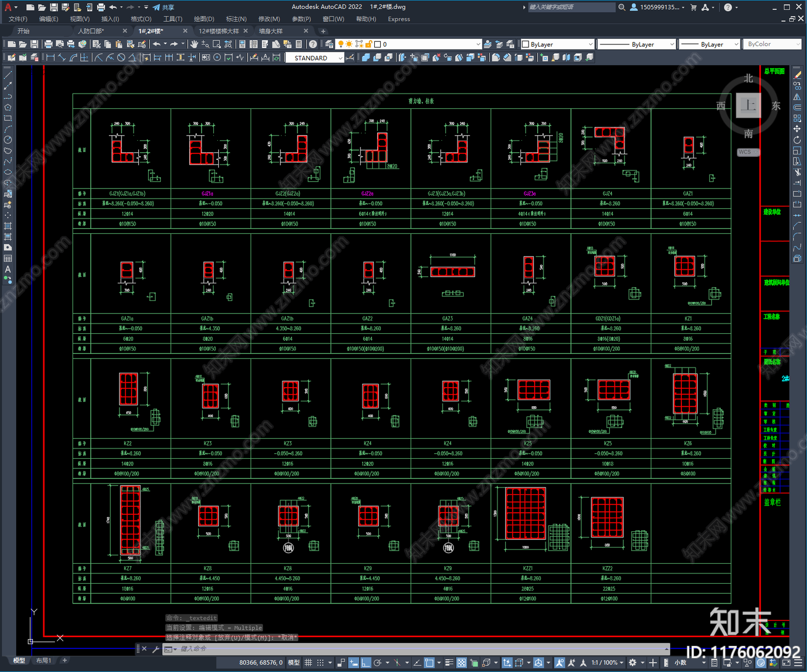
Task: Click the Zoom Window icon in standard toolbar
Action: click(217, 44)
